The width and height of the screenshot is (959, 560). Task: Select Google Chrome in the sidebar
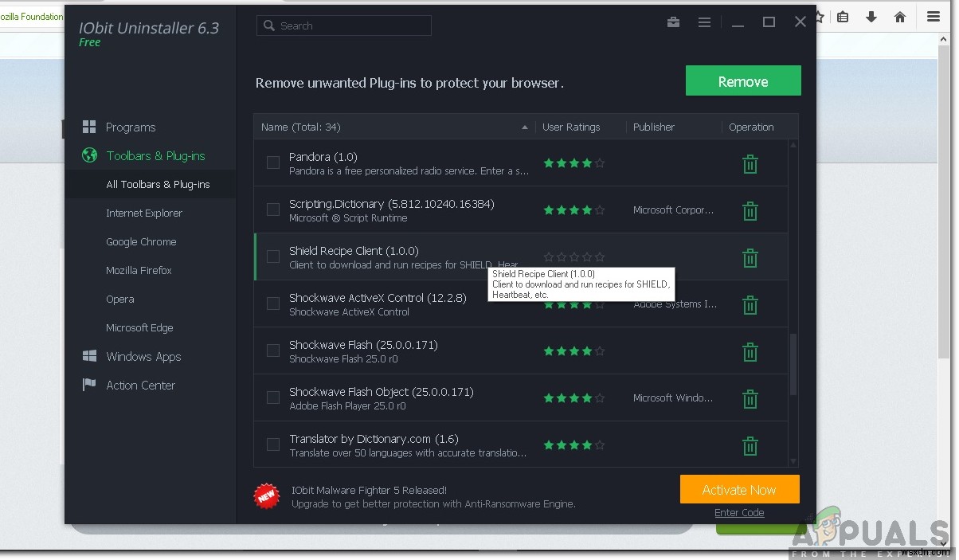click(141, 241)
